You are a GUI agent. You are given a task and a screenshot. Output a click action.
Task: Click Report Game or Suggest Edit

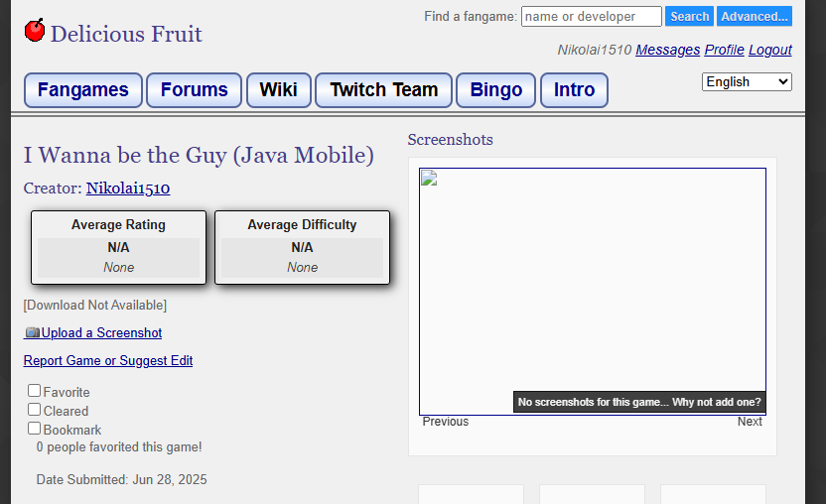pyautogui.click(x=108, y=361)
